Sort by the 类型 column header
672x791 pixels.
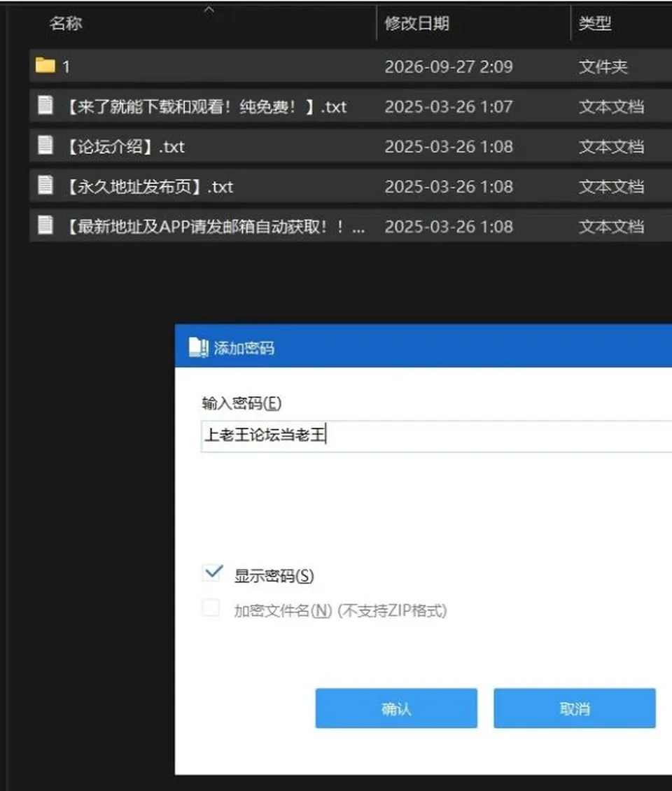pos(595,23)
